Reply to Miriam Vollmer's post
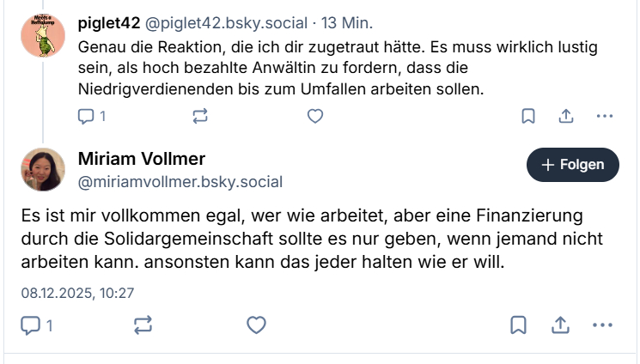Image resolution: width=640 pixels, height=364 pixels. [32, 325]
